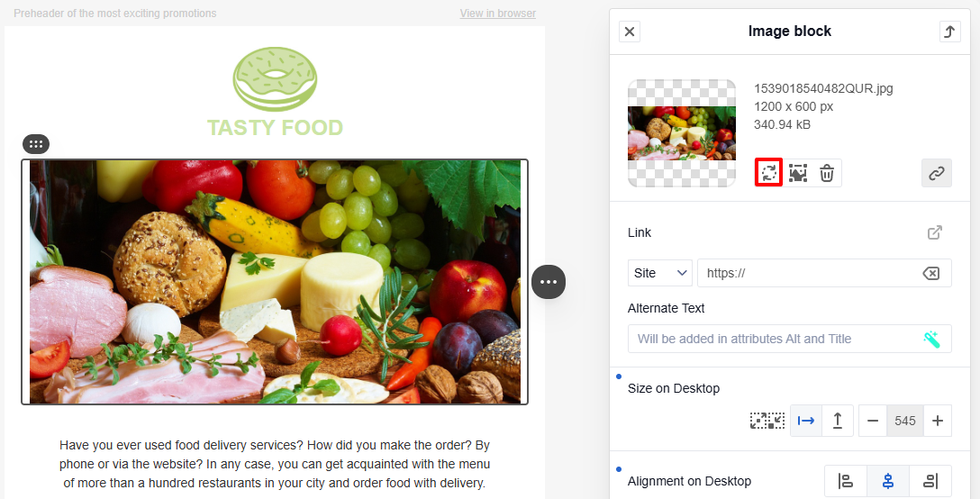Select height-based sizing toggle
The width and height of the screenshot is (980, 499).
pos(838,421)
